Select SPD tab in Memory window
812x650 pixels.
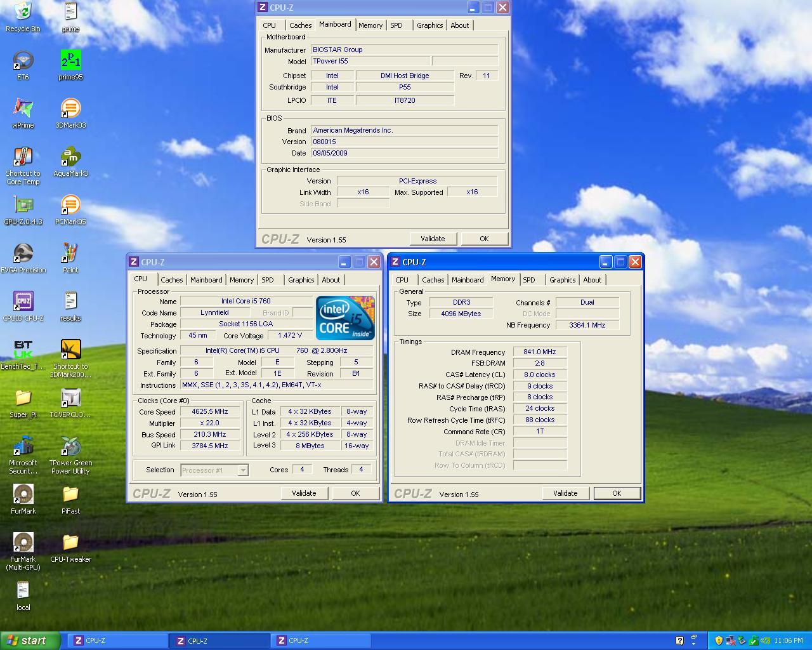click(x=529, y=280)
